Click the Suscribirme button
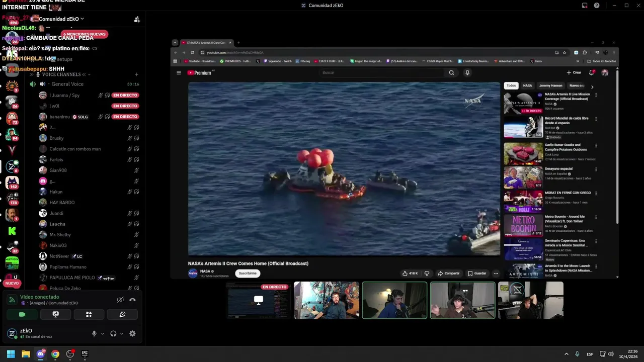Viewport: 644px width, 362px height. (x=248, y=274)
